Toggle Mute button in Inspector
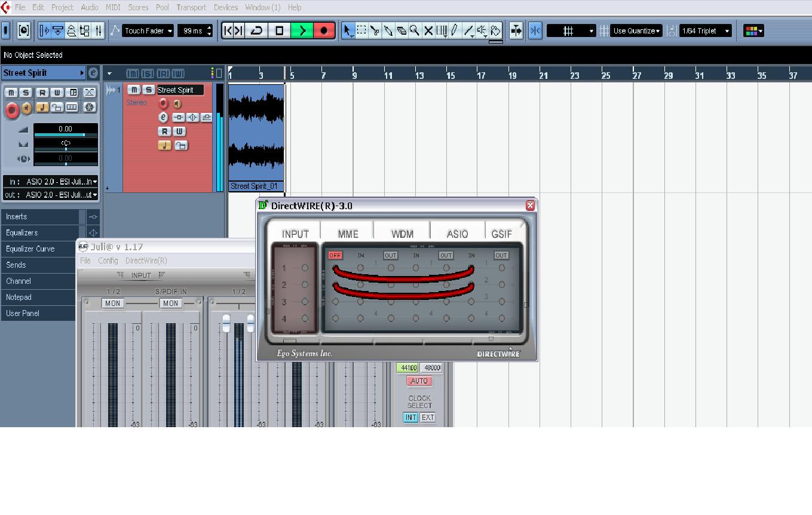 [11, 92]
